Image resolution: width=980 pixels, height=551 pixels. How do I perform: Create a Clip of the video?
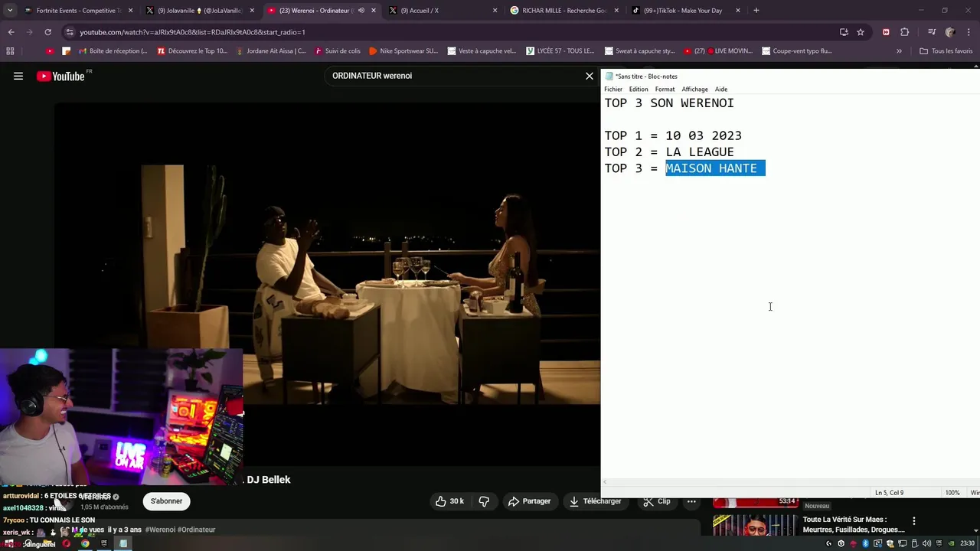pyautogui.click(x=656, y=501)
